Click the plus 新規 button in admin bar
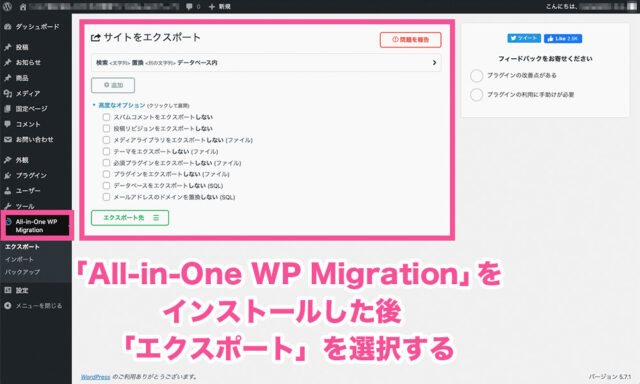640x384 pixels. (220, 7)
